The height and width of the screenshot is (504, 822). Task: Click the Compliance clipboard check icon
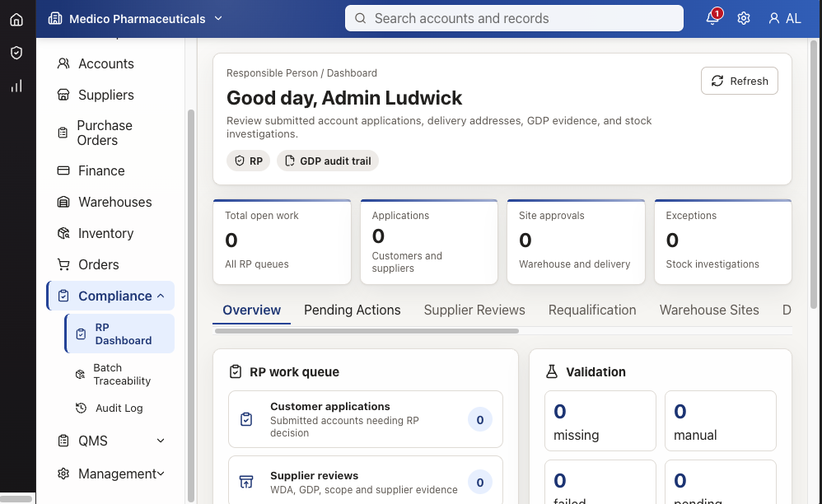tap(63, 296)
